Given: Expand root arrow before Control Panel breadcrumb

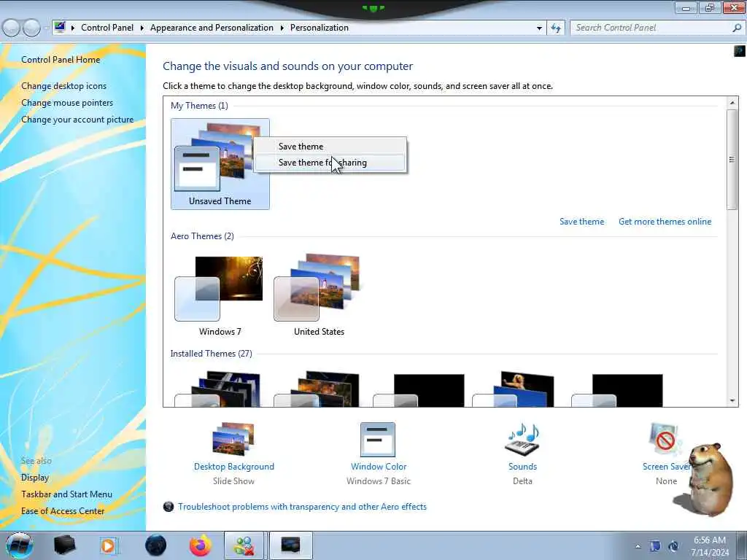Looking at the screenshot, I should point(73,28).
